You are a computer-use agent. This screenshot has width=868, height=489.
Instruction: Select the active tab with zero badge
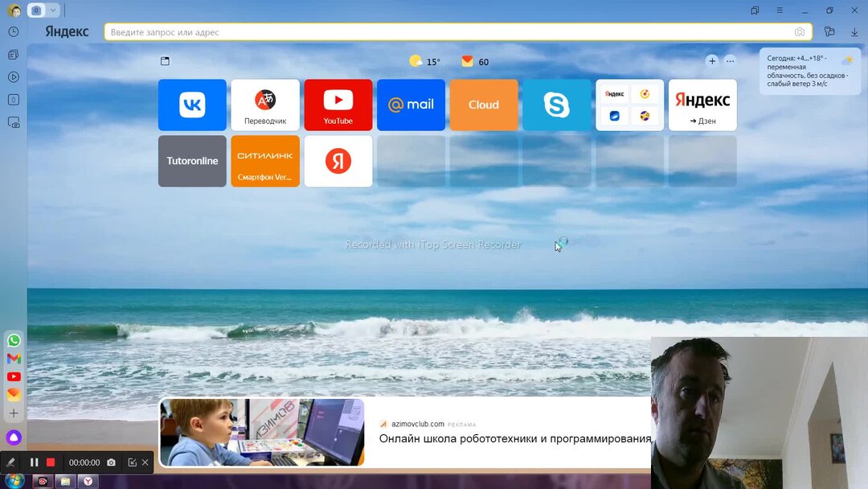click(36, 10)
